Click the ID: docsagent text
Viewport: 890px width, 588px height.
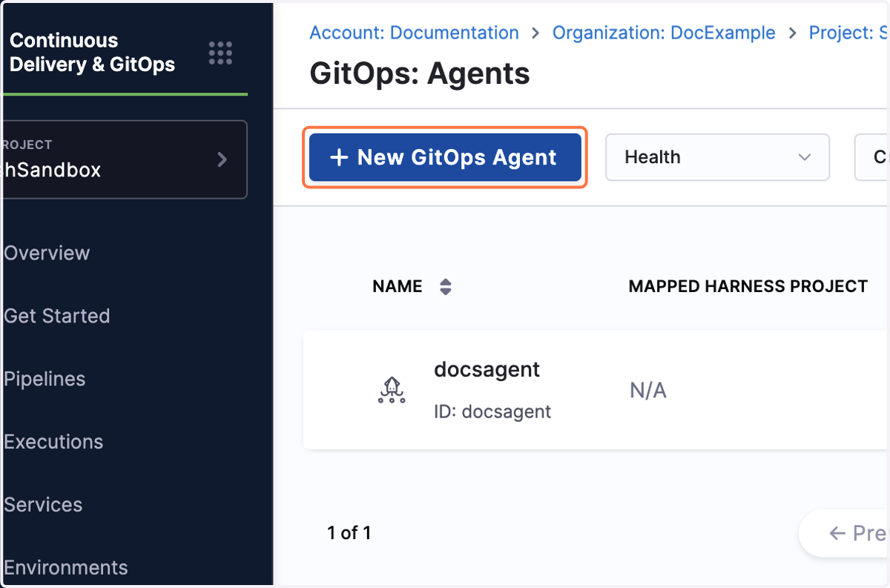tap(492, 412)
